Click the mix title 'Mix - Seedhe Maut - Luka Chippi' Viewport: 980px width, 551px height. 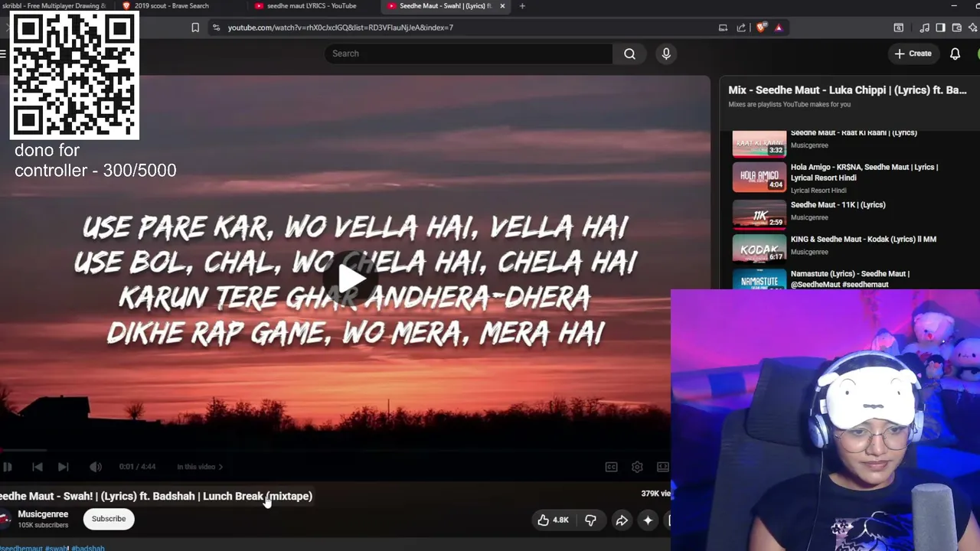848,90
